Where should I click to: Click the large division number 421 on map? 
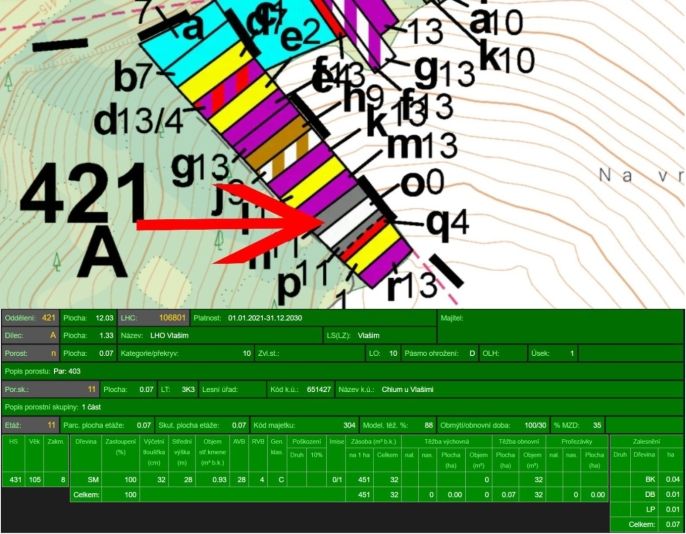pyautogui.click(x=83, y=193)
